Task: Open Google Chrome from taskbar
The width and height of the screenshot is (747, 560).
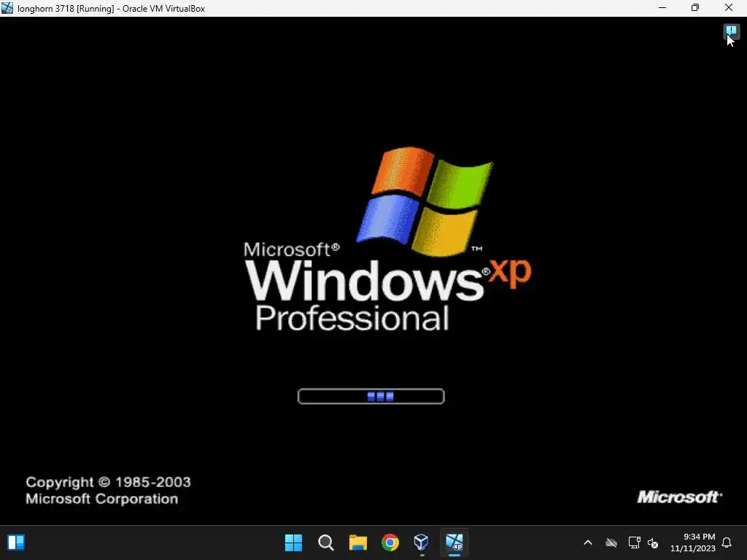Action: 390,542
